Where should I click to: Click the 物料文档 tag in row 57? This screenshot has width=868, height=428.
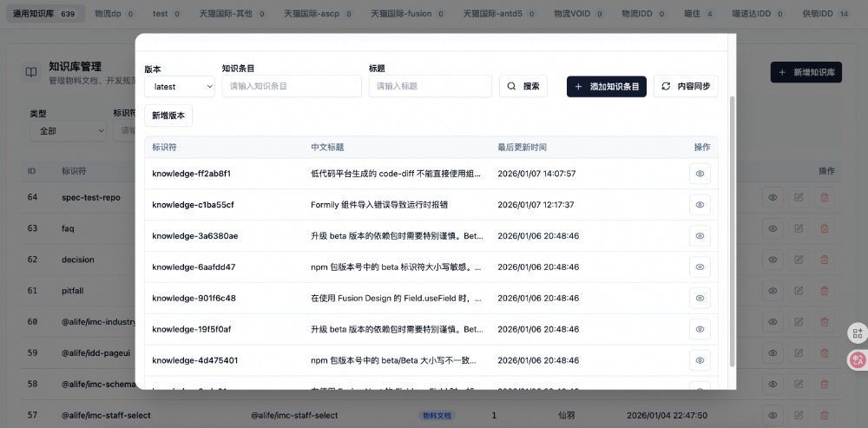[437, 415]
